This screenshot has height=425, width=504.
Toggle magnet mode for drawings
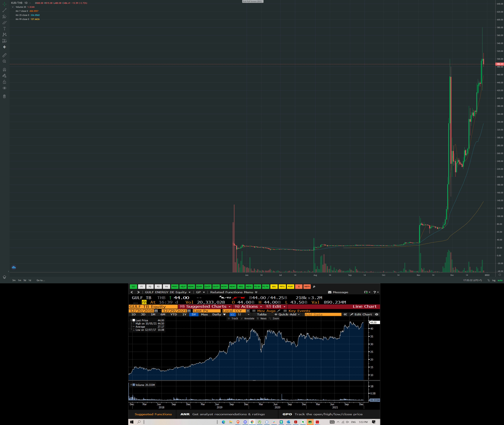[x=4, y=70]
